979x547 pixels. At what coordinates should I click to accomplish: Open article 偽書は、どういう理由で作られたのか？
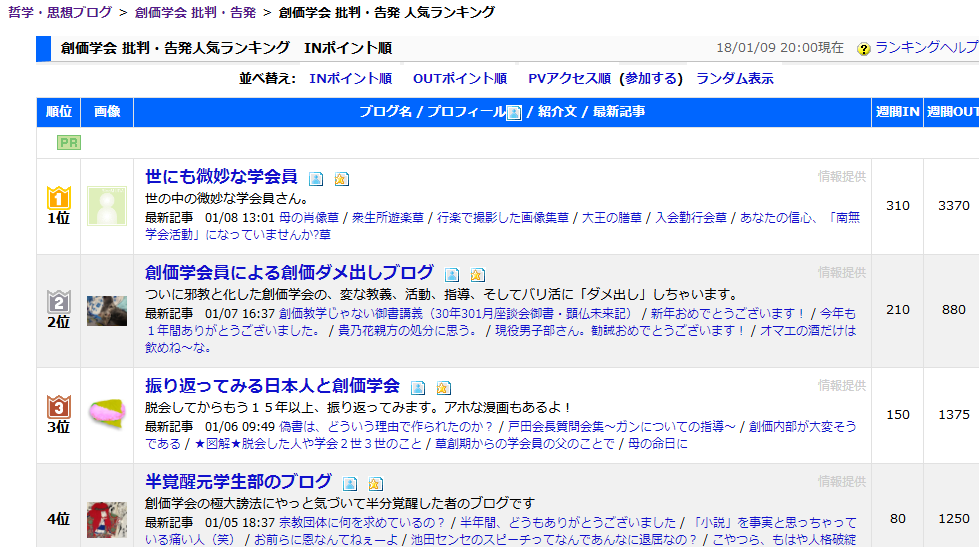[x=386, y=426]
